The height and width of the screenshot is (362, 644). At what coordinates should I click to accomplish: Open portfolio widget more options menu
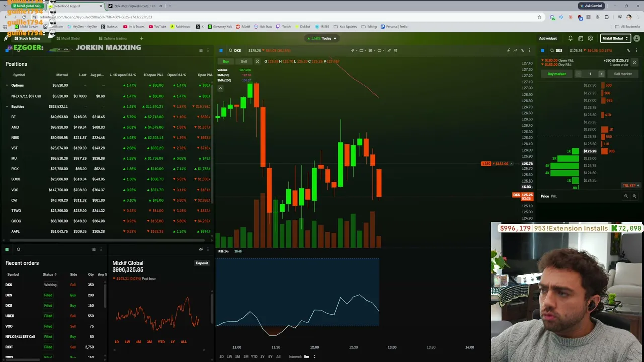pyautogui.click(x=208, y=249)
